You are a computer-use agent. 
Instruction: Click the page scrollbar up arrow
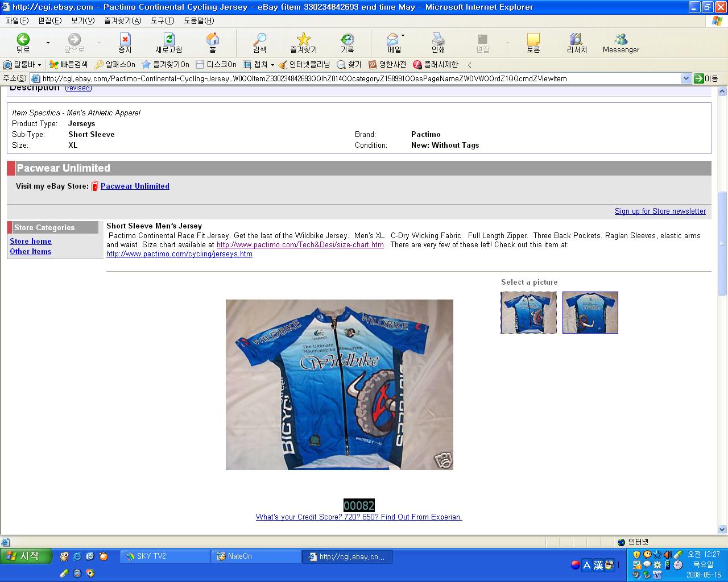tap(722, 91)
